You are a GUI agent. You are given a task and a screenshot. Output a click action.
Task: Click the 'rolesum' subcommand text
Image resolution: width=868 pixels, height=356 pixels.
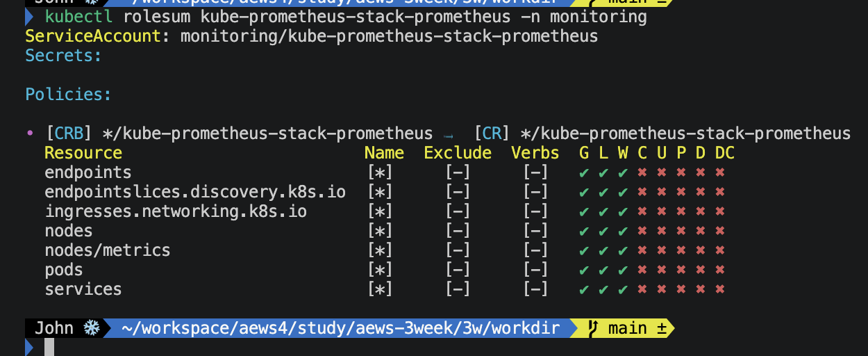tap(156, 17)
